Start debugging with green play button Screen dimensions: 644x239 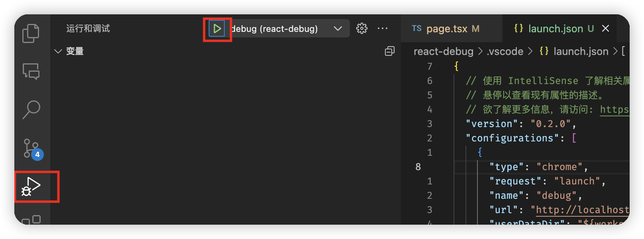[x=217, y=29]
